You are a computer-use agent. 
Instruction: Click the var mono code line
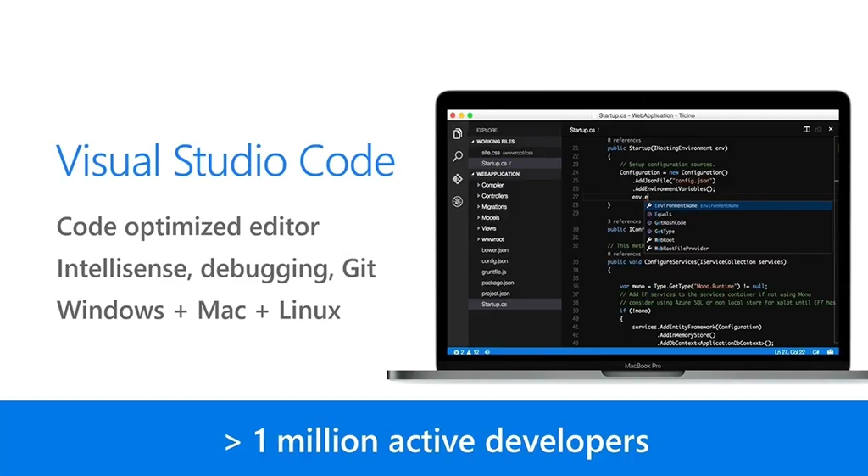[x=693, y=287]
